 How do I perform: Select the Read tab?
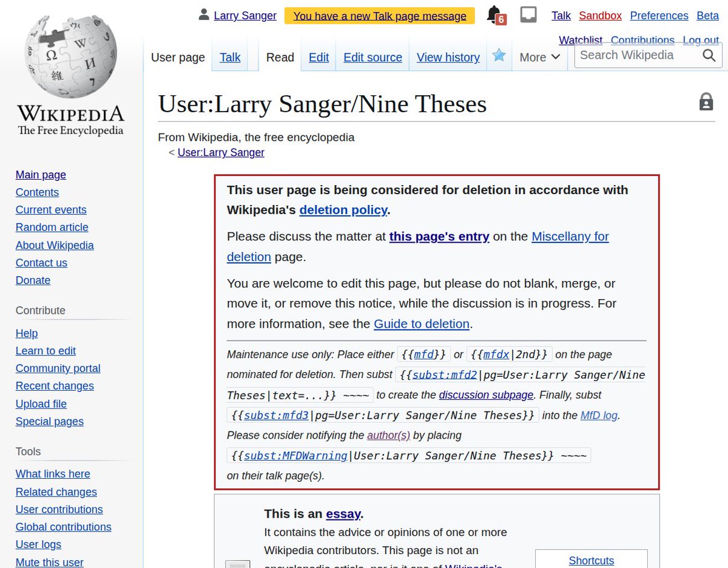click(280, 57)
